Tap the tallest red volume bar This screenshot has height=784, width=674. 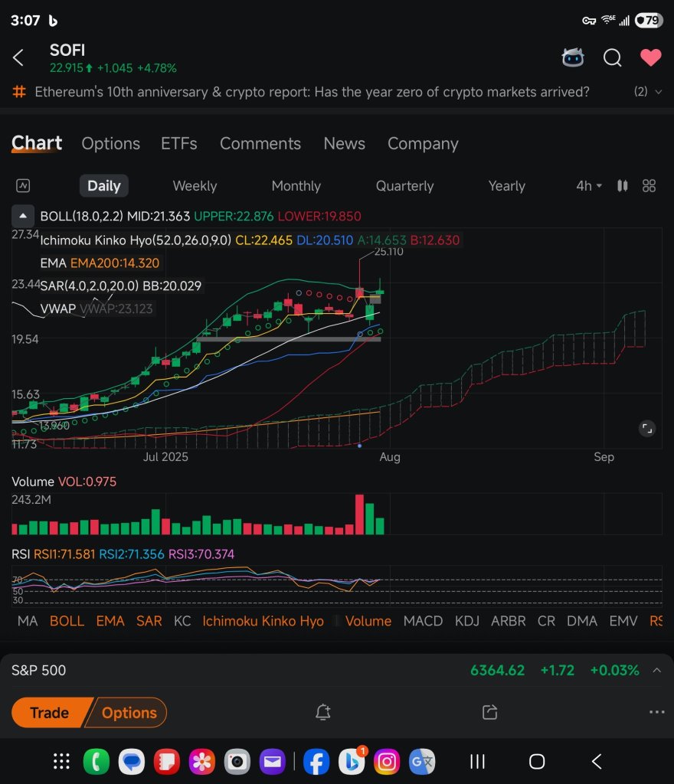click(359, 514)
